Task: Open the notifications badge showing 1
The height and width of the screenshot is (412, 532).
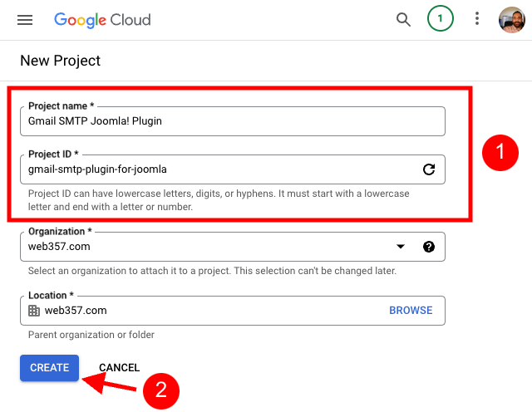Action: (x=440, y=18)
